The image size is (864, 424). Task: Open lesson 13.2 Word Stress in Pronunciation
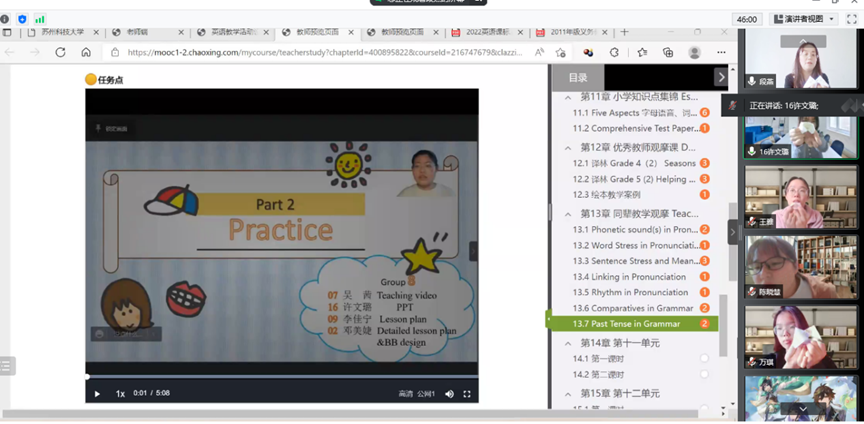click(x=636, y=245)
